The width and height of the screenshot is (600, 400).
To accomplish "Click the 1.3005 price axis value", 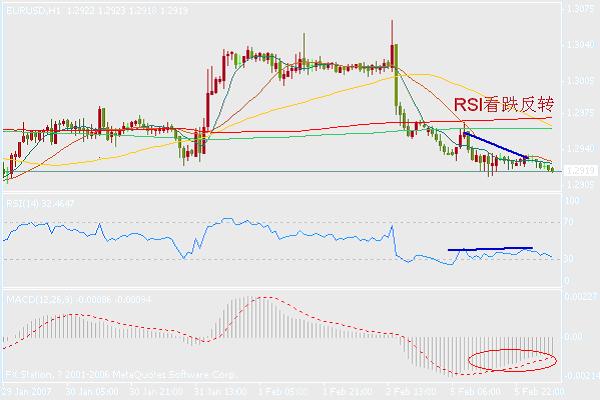I will pos(579,81).
